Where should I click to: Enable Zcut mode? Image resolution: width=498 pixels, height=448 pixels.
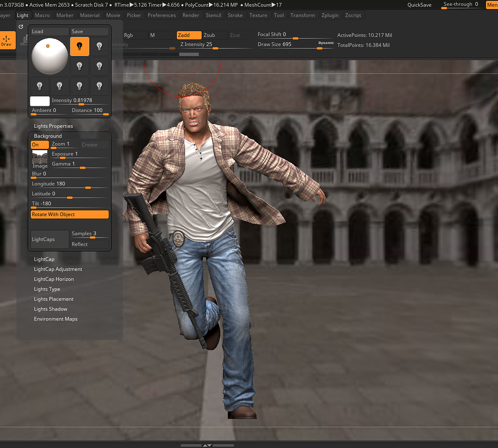[x=240, y=35]
